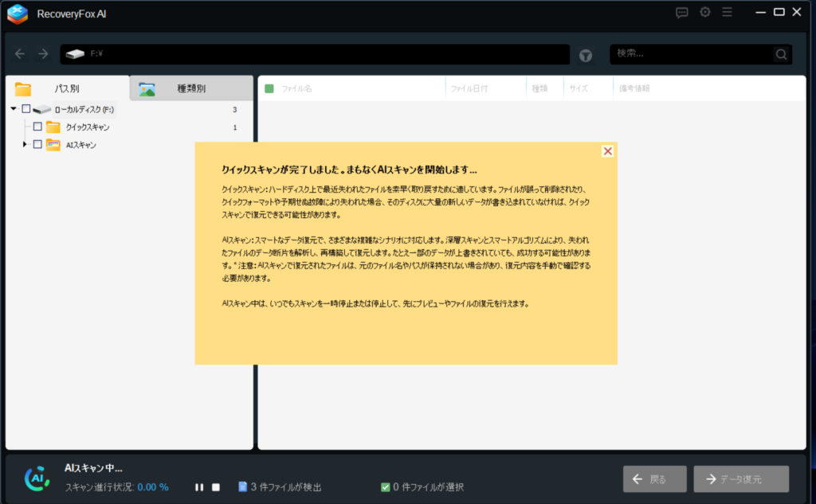This screenshot has height=504, width=816.
Task: Check the ローカルディスク (F:) checkbox
Action: click(26, 109)
